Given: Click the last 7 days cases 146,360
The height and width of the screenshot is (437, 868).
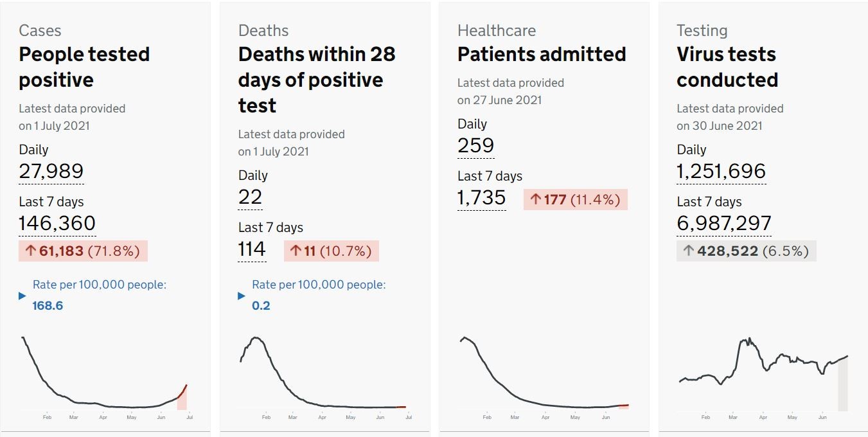Looking at the screenshot, I should pos(57,224).
